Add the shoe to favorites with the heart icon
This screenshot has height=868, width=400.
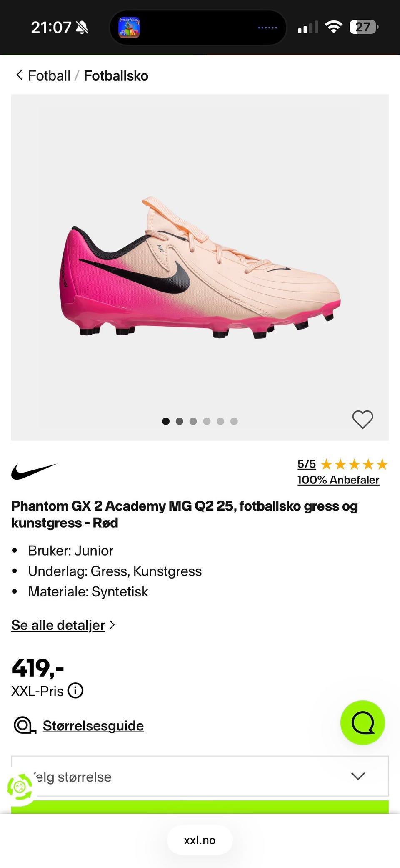[362, 419]
